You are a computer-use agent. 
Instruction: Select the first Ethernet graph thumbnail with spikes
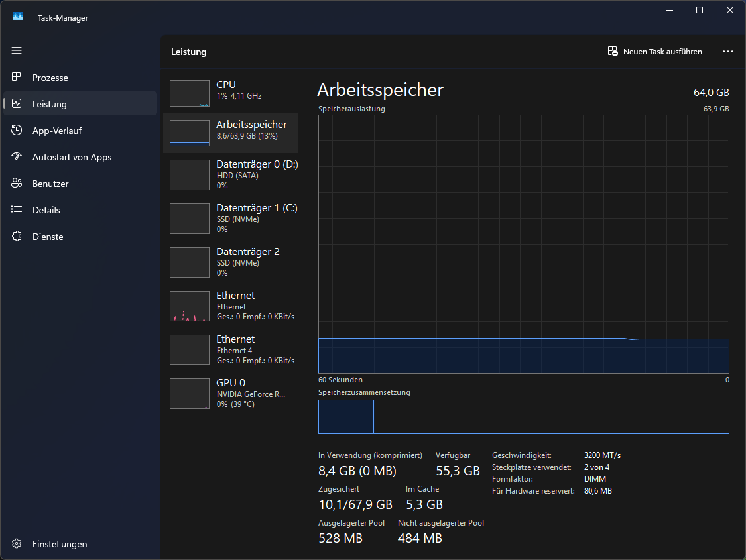(190, 306)
